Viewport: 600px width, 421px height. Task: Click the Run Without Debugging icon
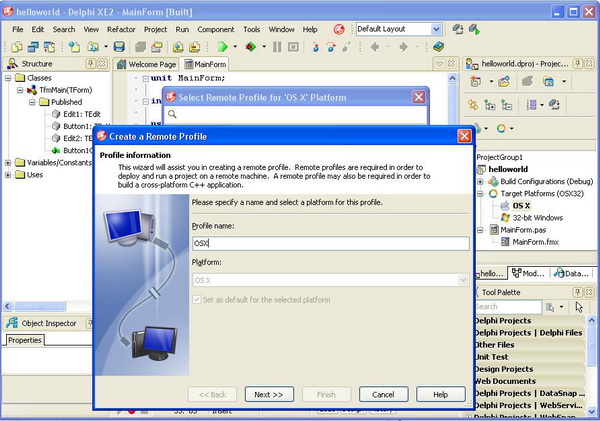coord(251,47)
